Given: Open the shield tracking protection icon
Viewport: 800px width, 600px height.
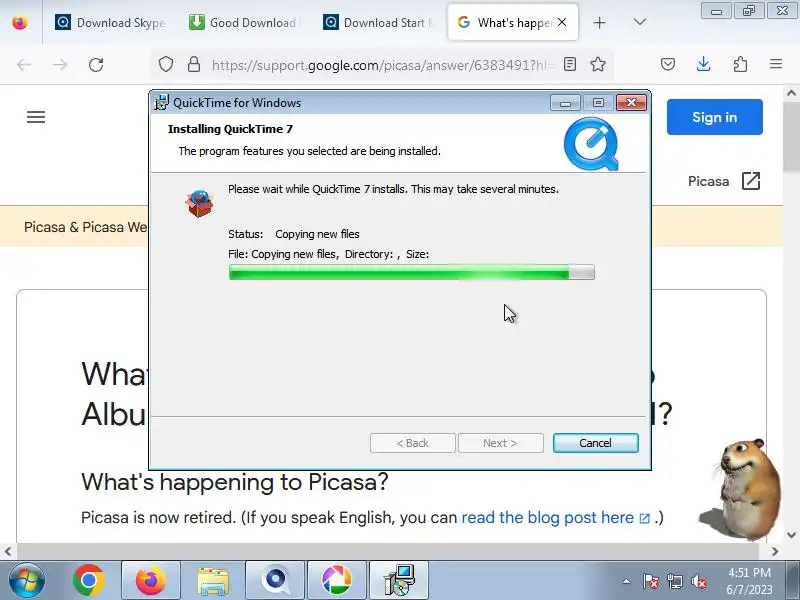Looking at the screenshot, I should point(166,64).
